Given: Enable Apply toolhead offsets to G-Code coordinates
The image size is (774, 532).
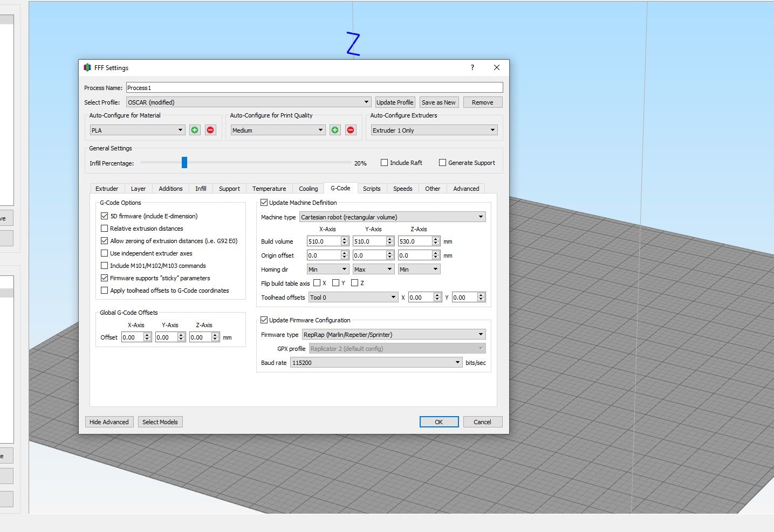Looking at the screenshot, I should click(105, 290).
